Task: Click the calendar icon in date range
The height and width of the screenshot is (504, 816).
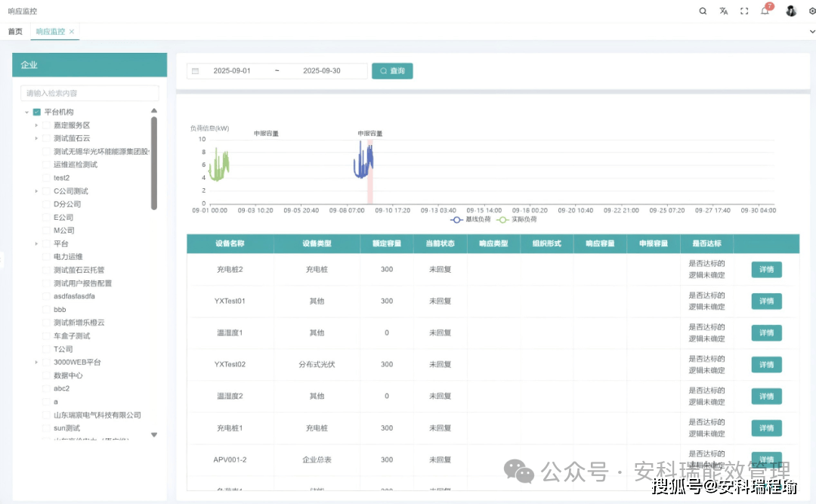Action: coord(196,71)
